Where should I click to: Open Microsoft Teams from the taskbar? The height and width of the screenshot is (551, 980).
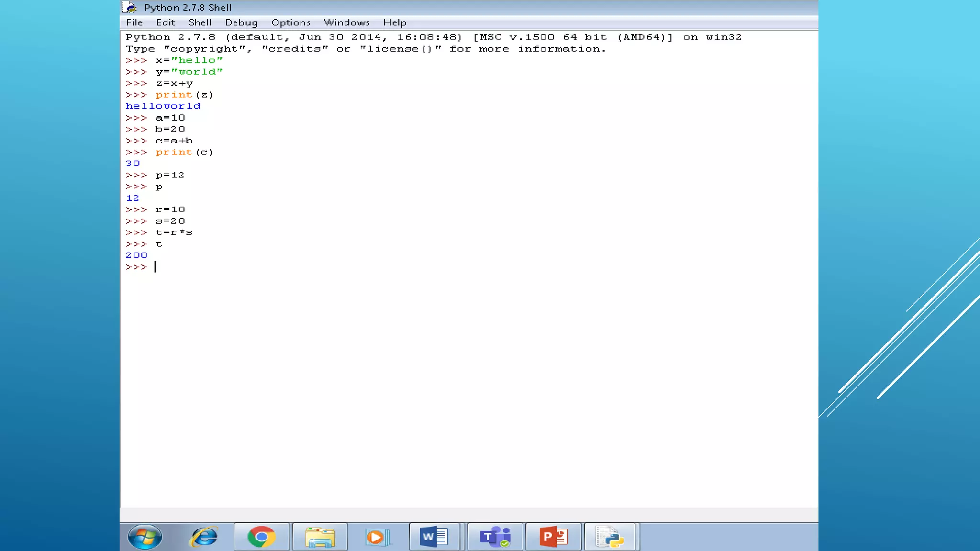tap(495, 537)
